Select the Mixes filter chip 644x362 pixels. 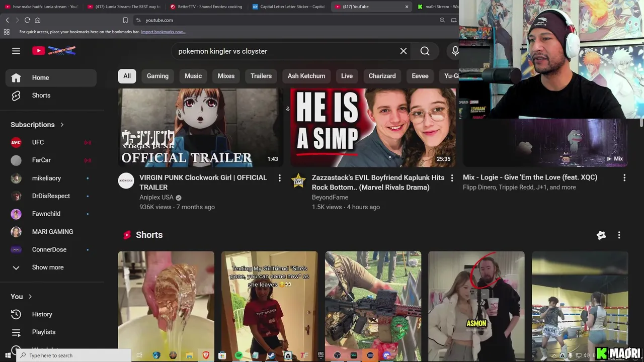226,76
